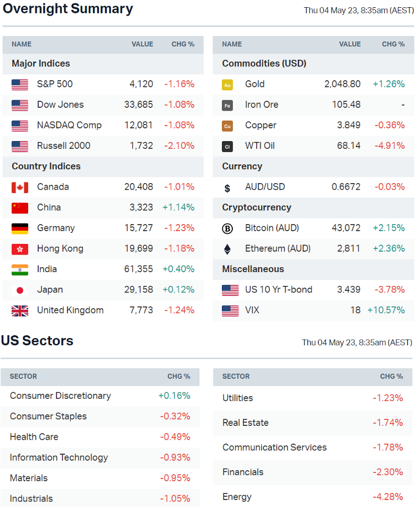Click the Canada flag icon

pyautogui.click(x=20, y=188)
